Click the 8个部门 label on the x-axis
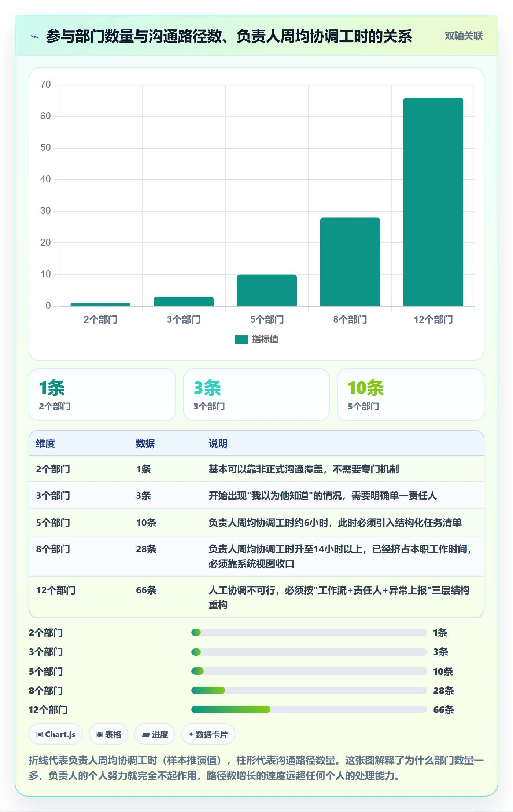 [350, 320]
